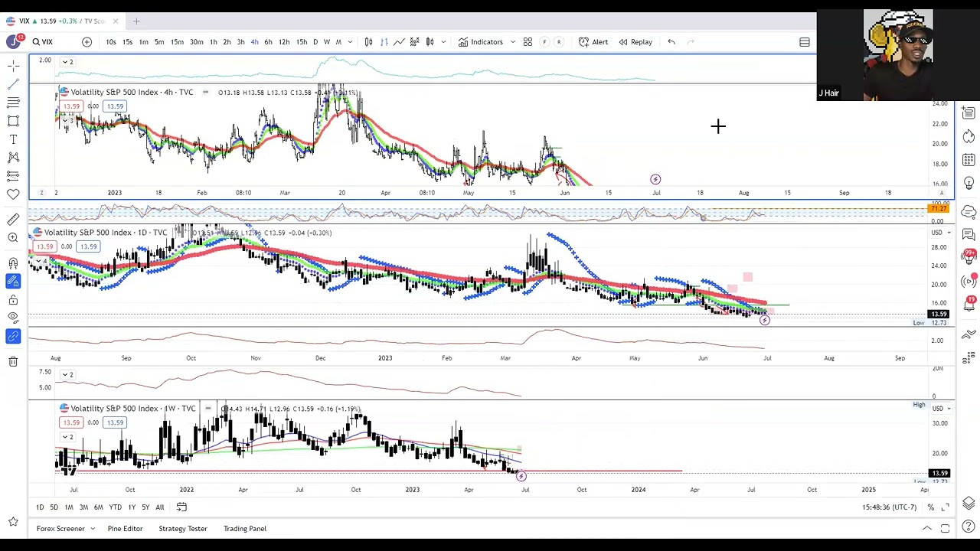Expand chart style dropdown arrow

pos(443,42)
